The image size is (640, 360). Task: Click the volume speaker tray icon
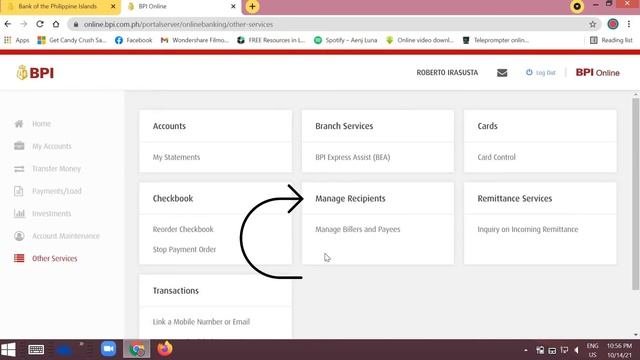(577, 350)
